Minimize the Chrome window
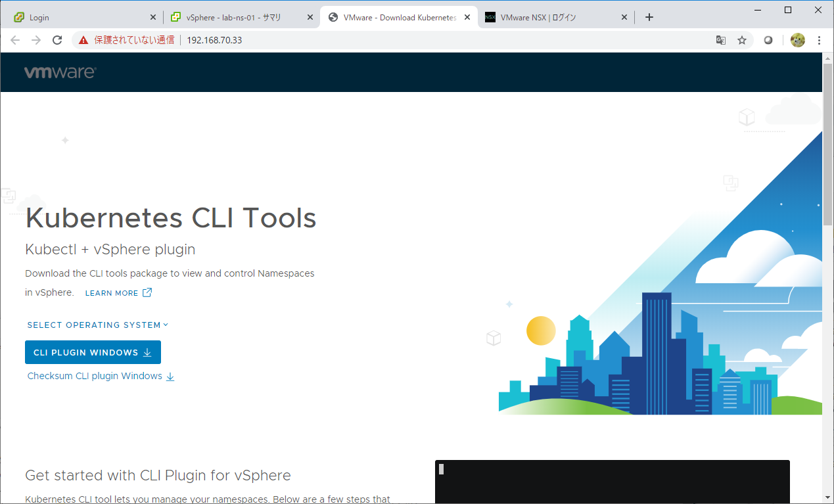This screenshot has width=834, height=504. 758,10
